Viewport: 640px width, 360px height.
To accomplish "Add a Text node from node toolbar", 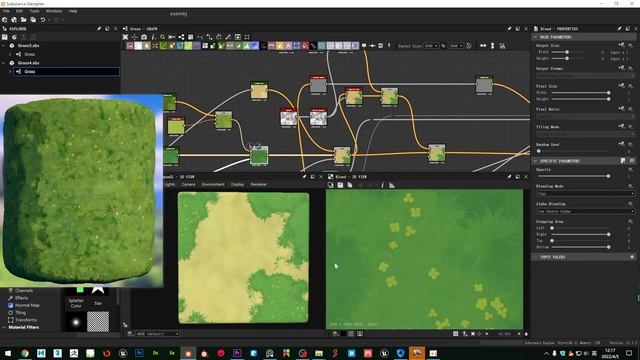I will [x=288, y=46].
